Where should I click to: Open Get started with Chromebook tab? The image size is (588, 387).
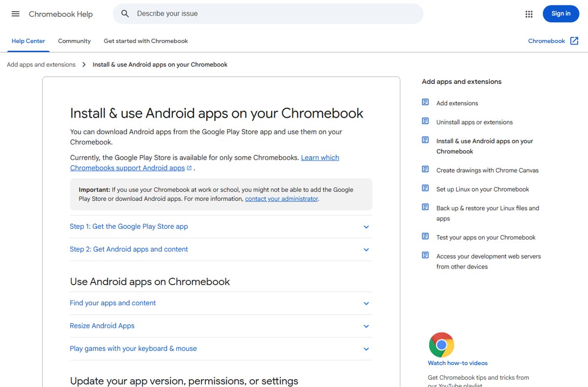coord(146,41)
